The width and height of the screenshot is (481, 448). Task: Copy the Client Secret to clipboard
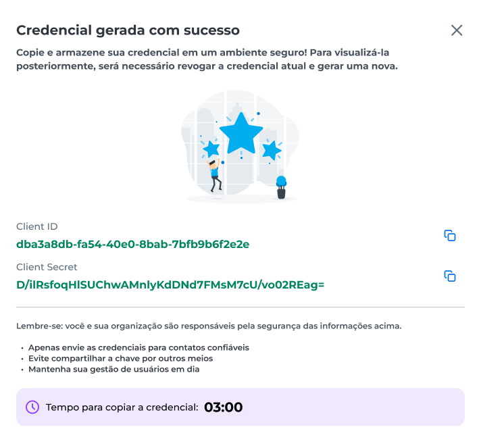[x=450, y=276]
